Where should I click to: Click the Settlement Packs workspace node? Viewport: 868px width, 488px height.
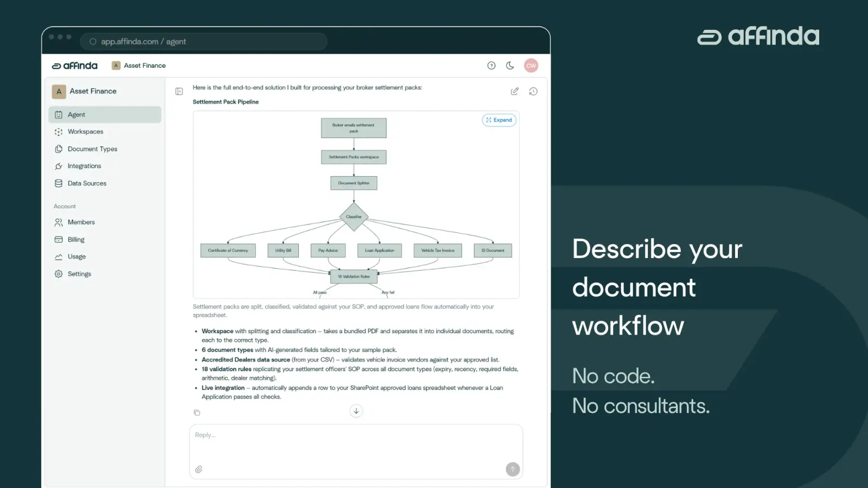point(354,157)
